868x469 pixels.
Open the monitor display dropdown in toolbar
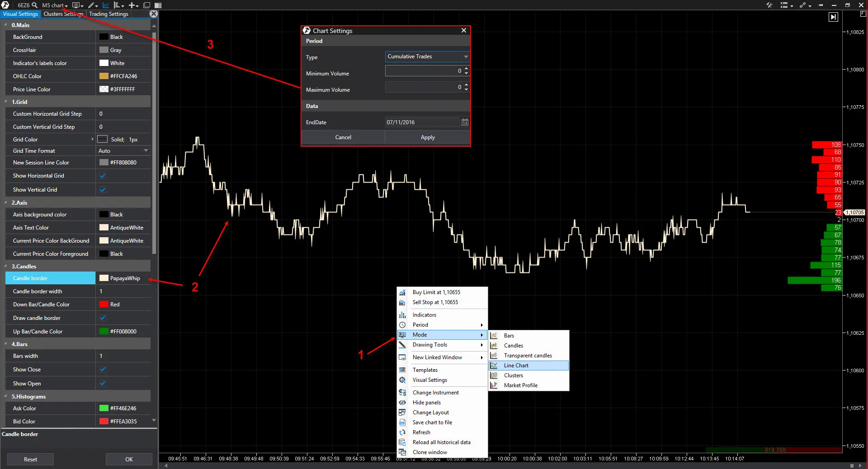click(x=78, y=5)
